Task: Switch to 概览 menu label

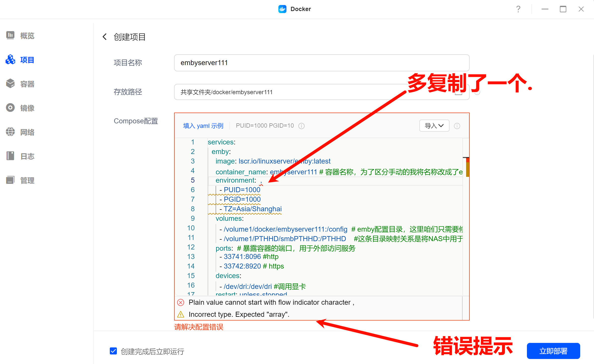Action: [27, 36]
